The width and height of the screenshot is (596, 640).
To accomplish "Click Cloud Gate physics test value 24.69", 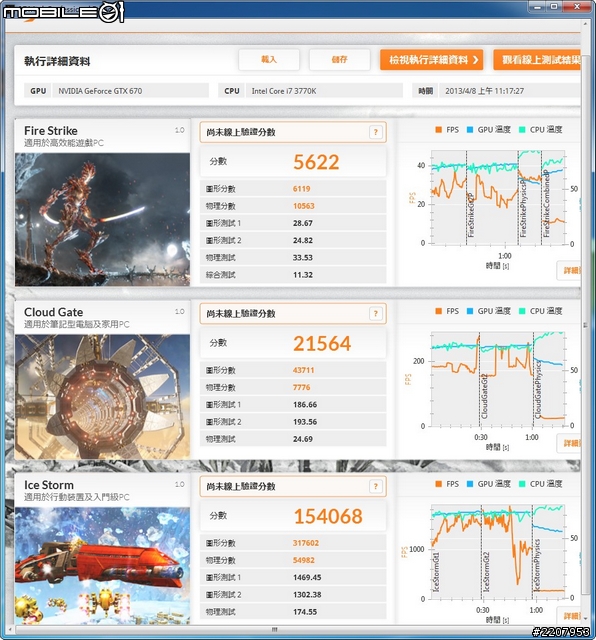I will click(303, 439).
